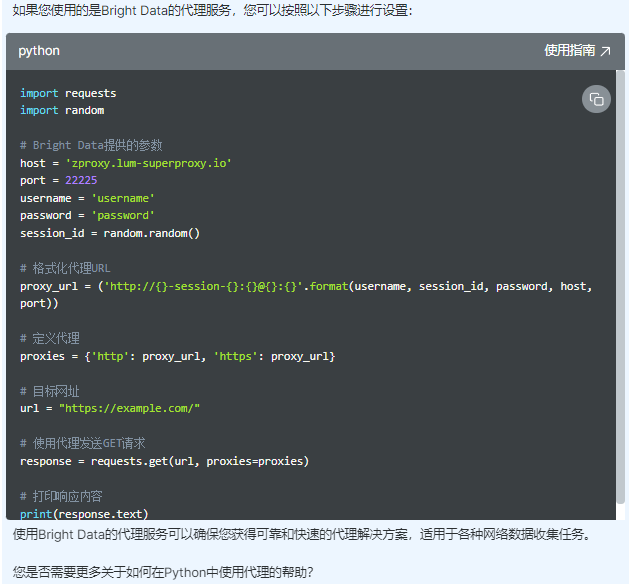
Task: Click the session_id = random.random() line
Action: pyautogui.click(x=110, y=234)
